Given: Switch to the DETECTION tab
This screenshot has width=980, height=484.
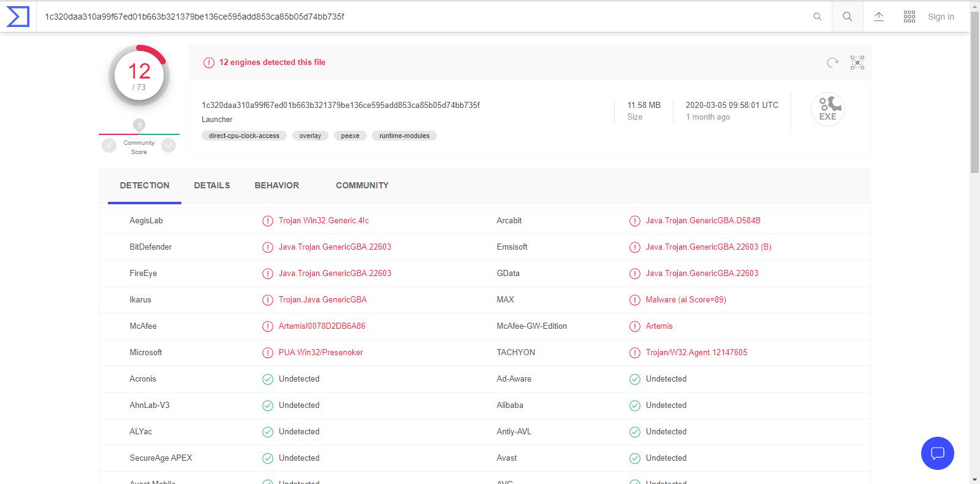Looking at the screenshot, I should [x=145, y=185].
